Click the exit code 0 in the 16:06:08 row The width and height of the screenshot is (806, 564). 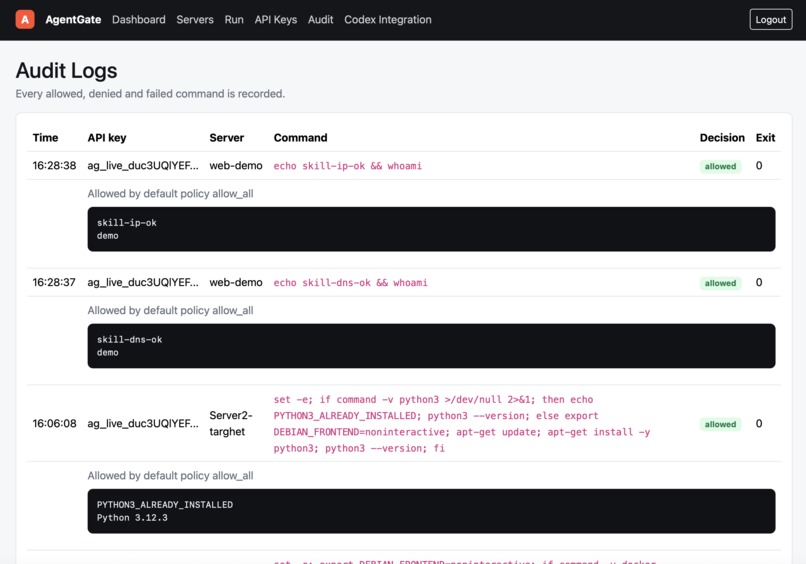759,424
